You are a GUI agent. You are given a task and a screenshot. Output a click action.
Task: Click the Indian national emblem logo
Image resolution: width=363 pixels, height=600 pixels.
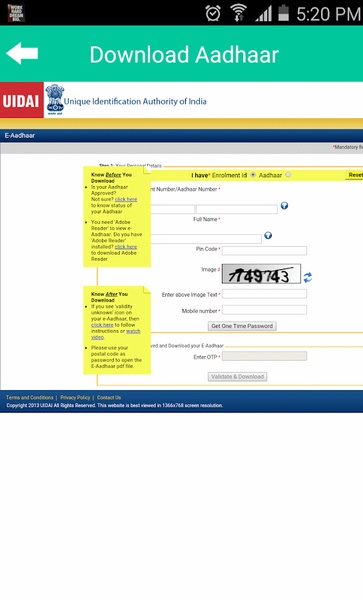pyautogui.click(x=55, y=100)
